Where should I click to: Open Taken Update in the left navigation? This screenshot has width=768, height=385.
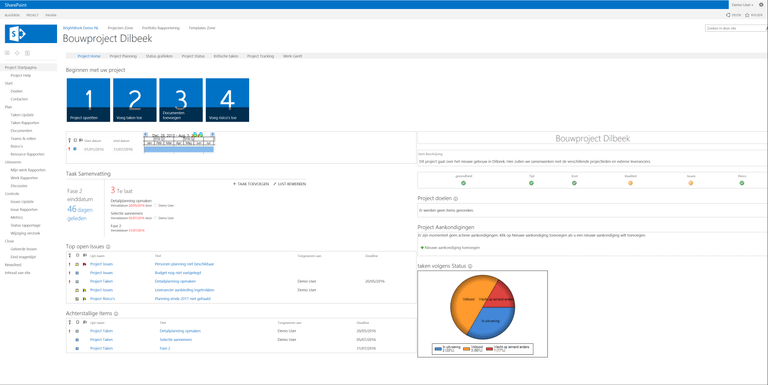click(22, 115)
